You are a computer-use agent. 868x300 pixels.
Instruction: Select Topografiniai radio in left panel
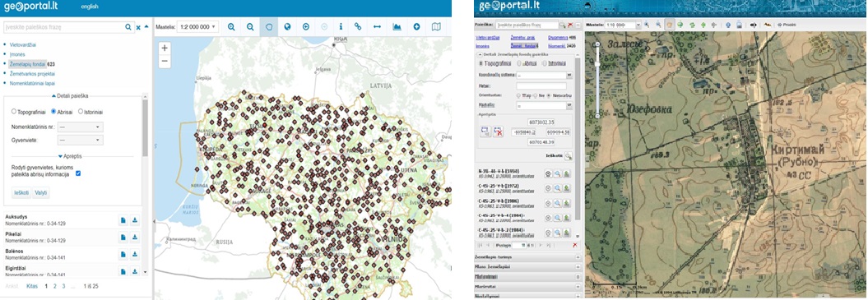(14, 111)
